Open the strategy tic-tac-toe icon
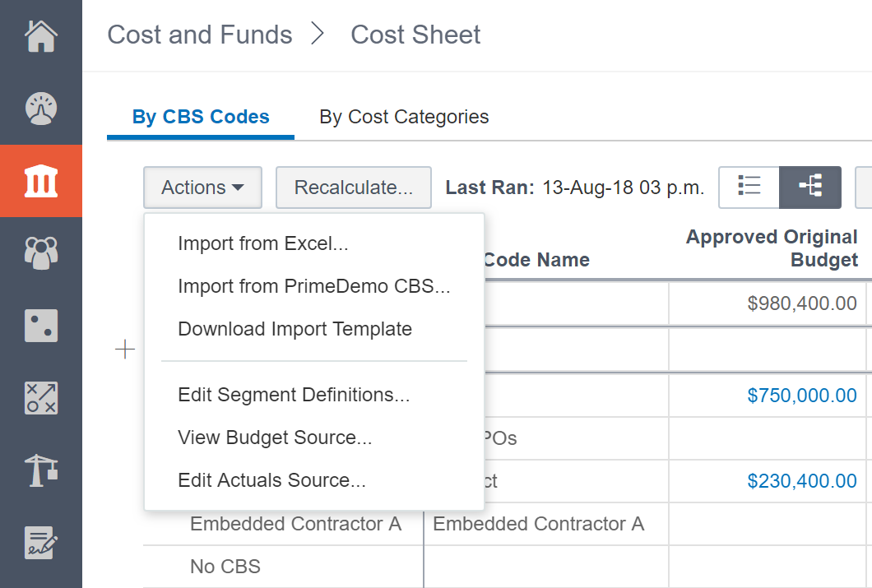The height and width of the screenshot is (588, 872). coord(41,398)
